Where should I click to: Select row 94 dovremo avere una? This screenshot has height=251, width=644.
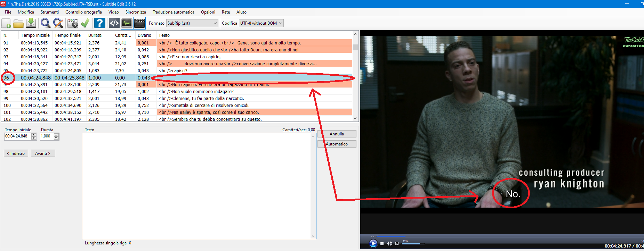pos(177,64)
